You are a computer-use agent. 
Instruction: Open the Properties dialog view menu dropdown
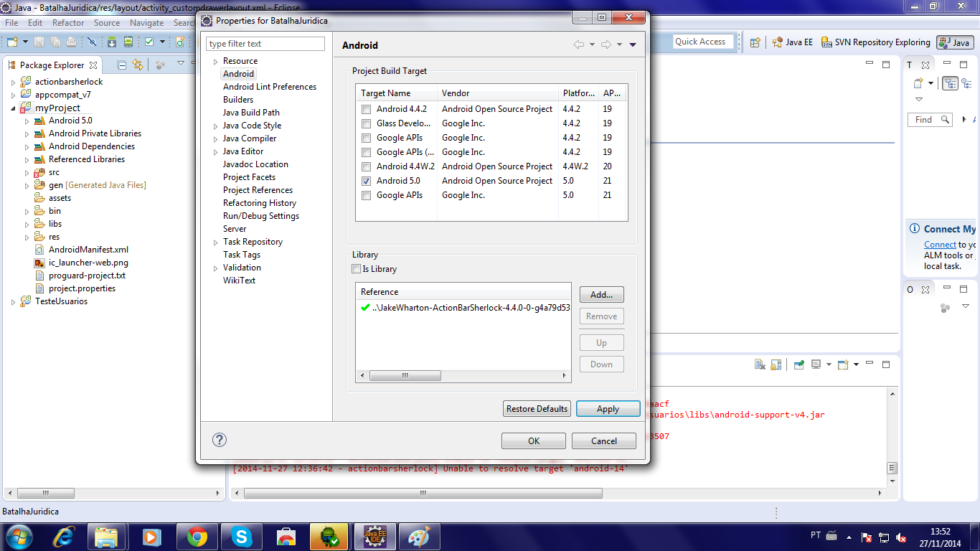point(633,44)
